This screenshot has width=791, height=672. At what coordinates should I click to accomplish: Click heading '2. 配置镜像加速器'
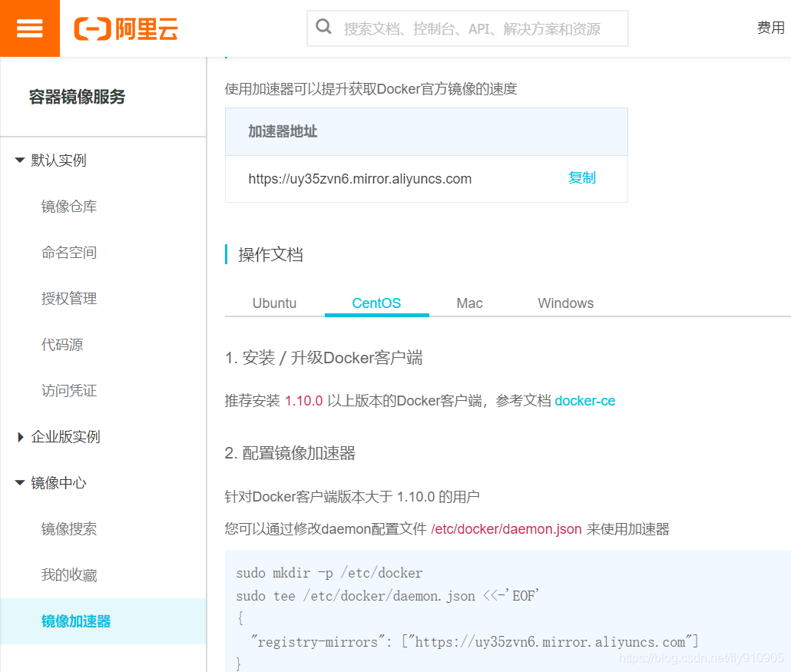point(290,453)
